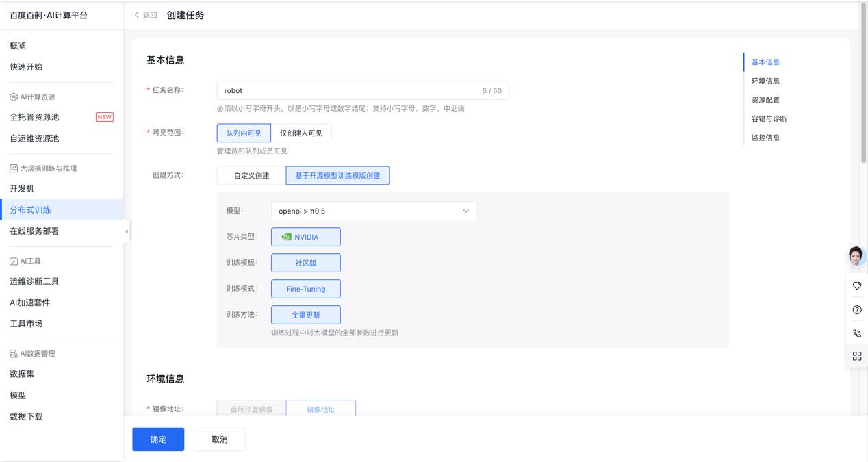Select 仅创建人可见 visibility option
The height and width of the screenshot is (462, 868).
(301, 133)
